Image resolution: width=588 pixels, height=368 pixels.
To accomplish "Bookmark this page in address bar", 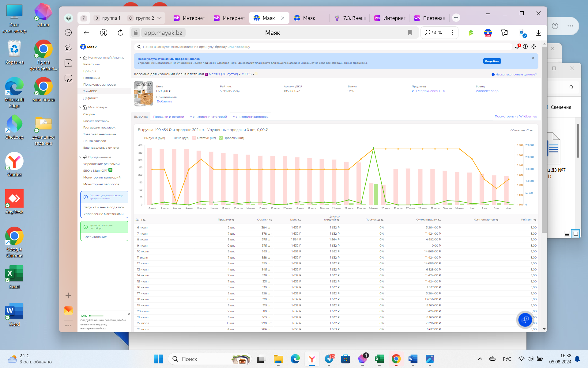I will (410, 33).
